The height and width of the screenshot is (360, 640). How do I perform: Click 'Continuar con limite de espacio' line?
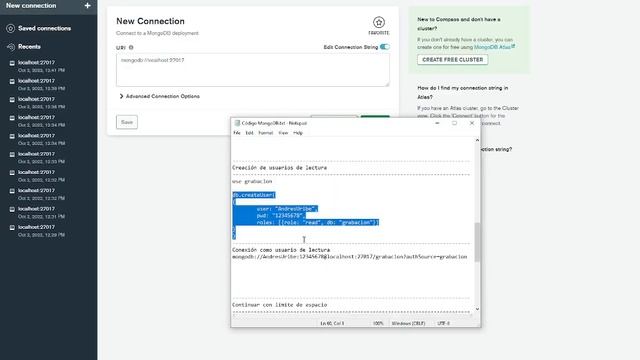280,305
